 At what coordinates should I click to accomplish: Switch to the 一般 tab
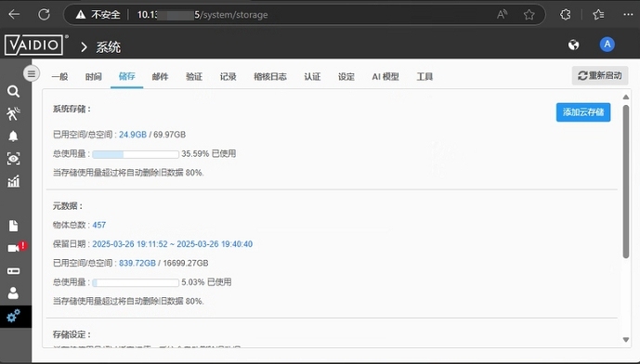pyautogui.click(x=60, y=76)
